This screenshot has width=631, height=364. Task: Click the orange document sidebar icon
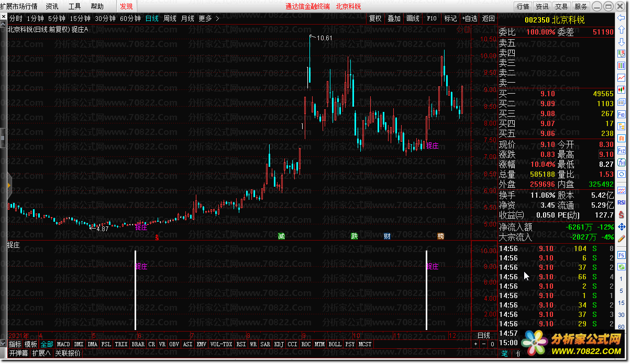click(x=621, y=138)
